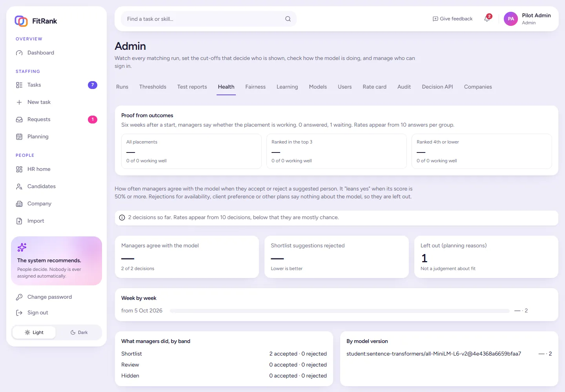Click the week of 5 Oct 2026 progress bar
This screenshot has height=392, width=565.
(x=340, y=311)
